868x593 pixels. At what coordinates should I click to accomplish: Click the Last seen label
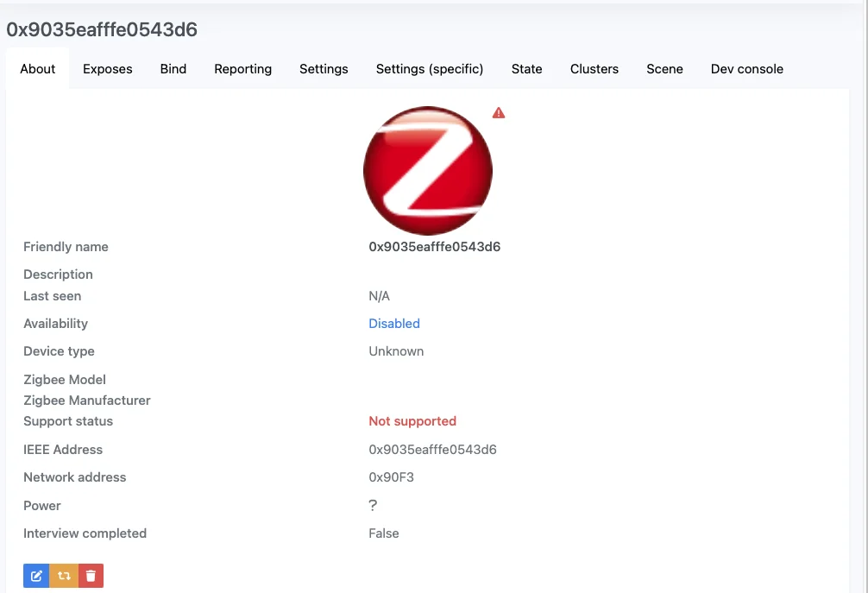click(52, 296)
